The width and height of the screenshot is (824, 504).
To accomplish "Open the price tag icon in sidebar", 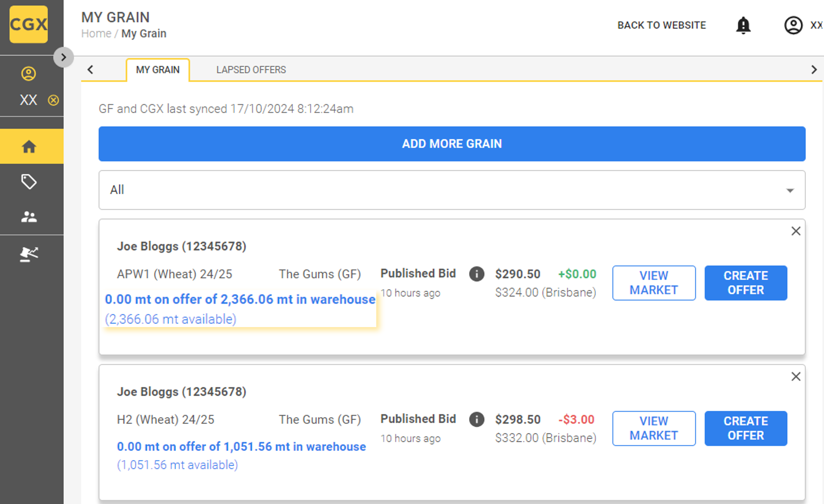I will (29, 181).
